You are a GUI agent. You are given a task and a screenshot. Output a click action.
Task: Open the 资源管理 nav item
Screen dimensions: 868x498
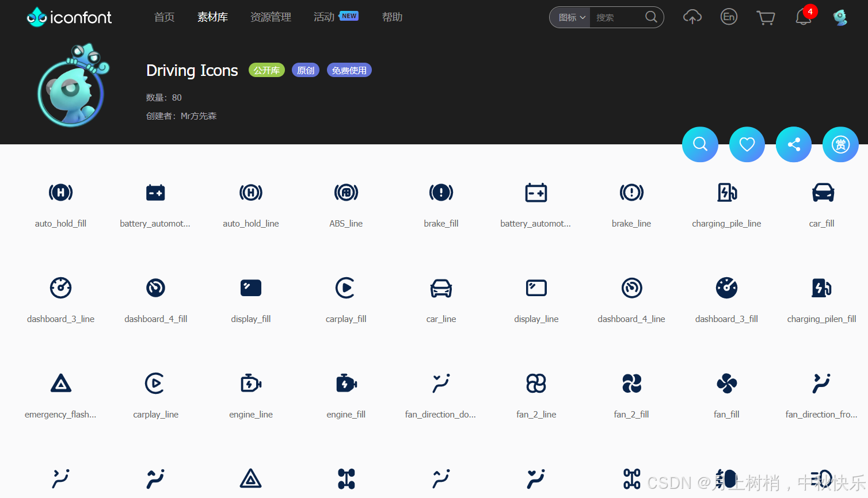pos(271,17)
